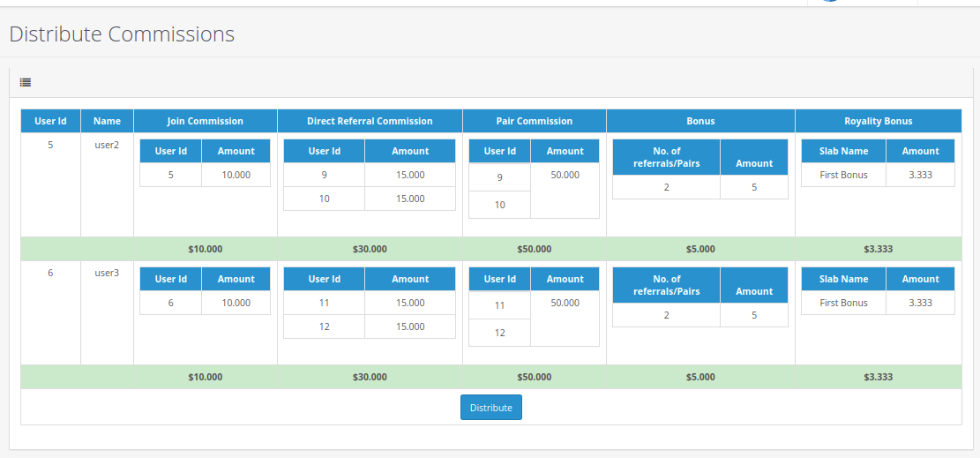This screenshot has width=980, height=458.
Task: Open user ID 10 in Direct Referral Commission
Action: (324, 199)
